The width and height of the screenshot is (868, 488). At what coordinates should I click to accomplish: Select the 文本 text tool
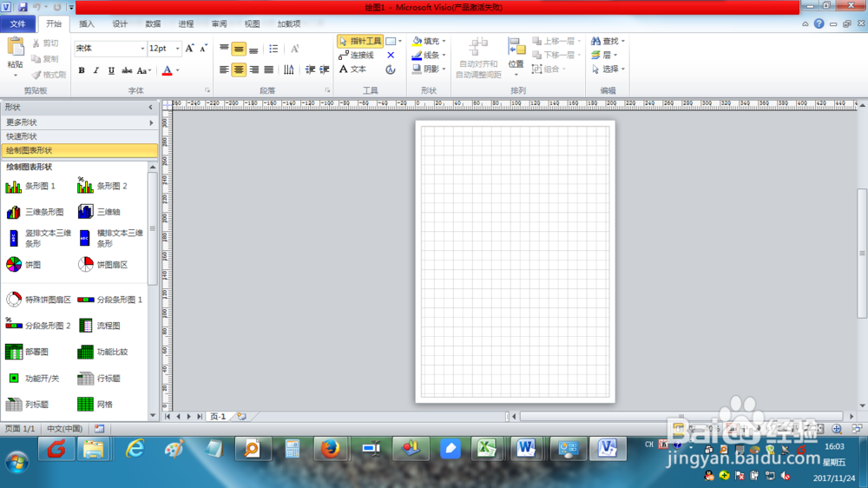(x=352, y=69)
